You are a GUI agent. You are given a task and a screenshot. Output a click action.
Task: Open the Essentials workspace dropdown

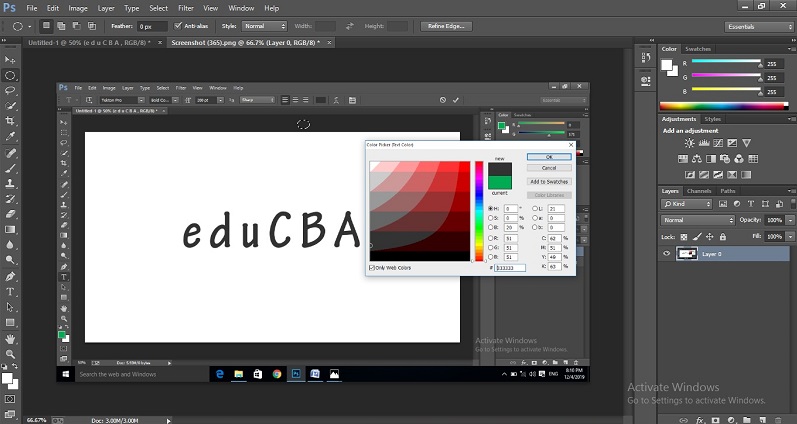[x=758, y=26]
